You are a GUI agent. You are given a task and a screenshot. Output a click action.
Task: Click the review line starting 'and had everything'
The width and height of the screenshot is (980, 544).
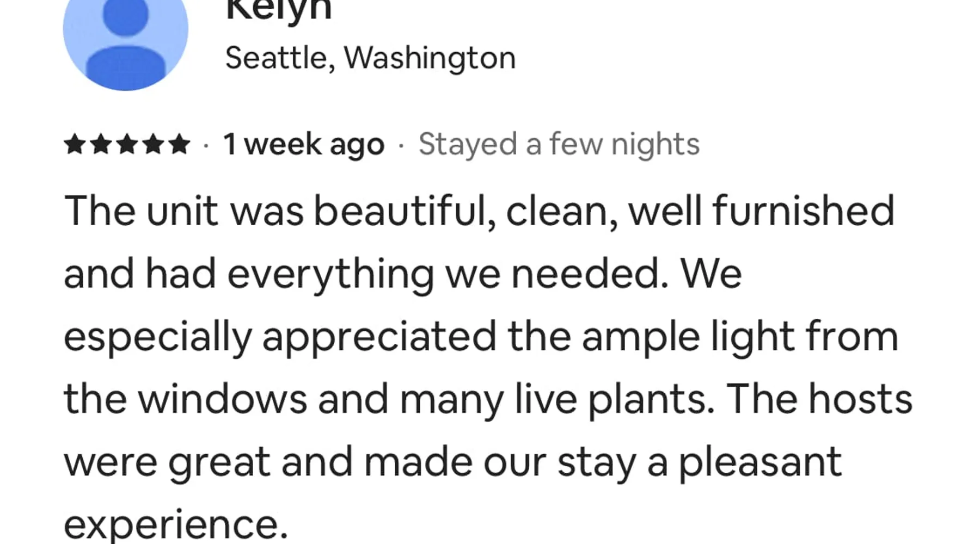403,274
